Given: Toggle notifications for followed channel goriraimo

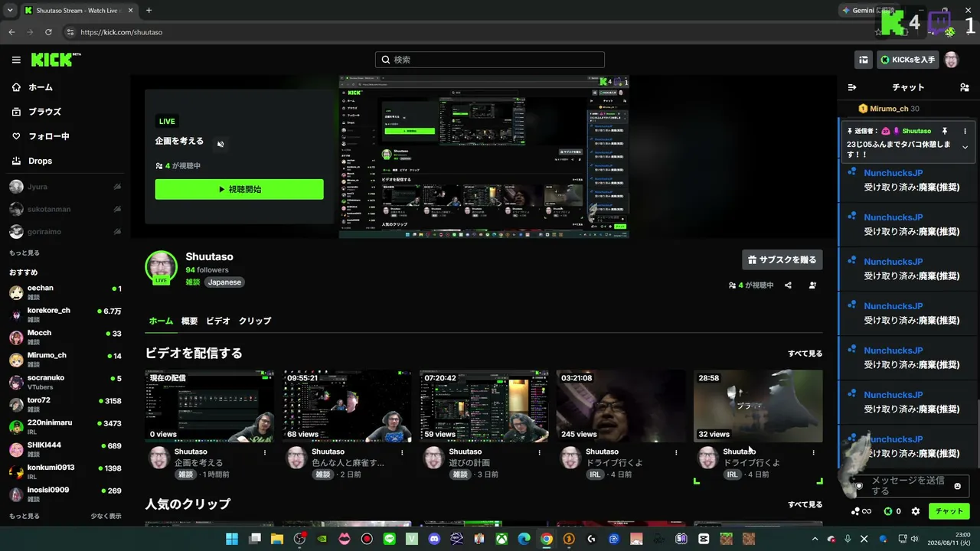Looking at the screenshot, I should click(117, 231).
